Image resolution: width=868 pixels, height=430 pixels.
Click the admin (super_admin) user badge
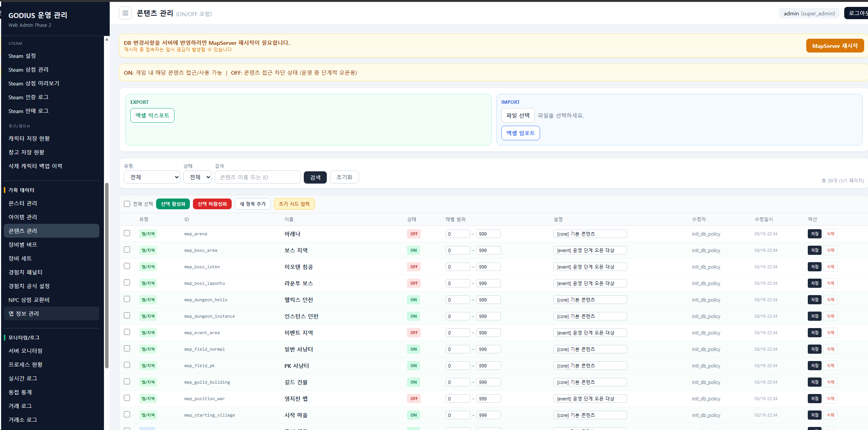[x=809, y=13]
